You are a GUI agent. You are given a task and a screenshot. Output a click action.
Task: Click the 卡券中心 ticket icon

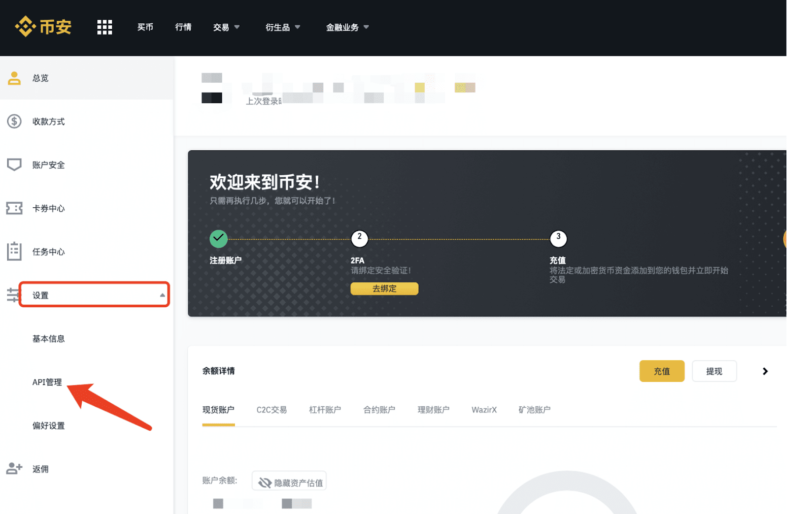point(14,208)
